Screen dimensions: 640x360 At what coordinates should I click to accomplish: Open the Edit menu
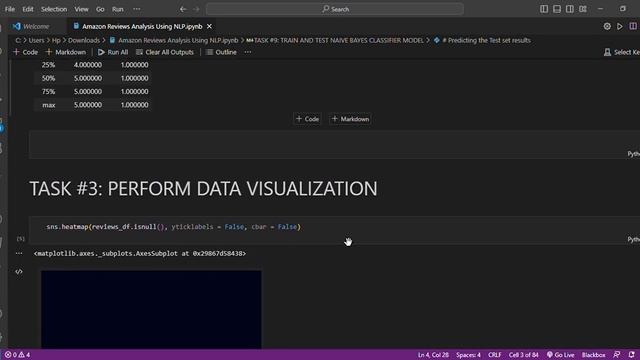[x=28, y=9]
